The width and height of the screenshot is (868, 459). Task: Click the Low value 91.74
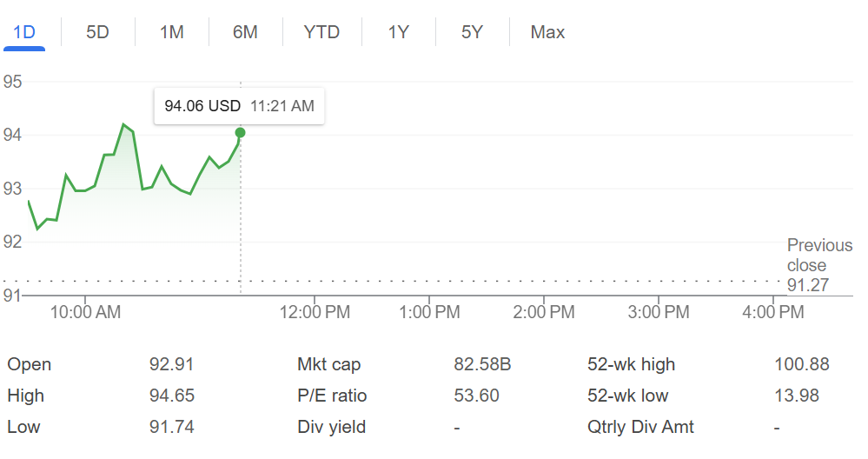click(171, 427)
